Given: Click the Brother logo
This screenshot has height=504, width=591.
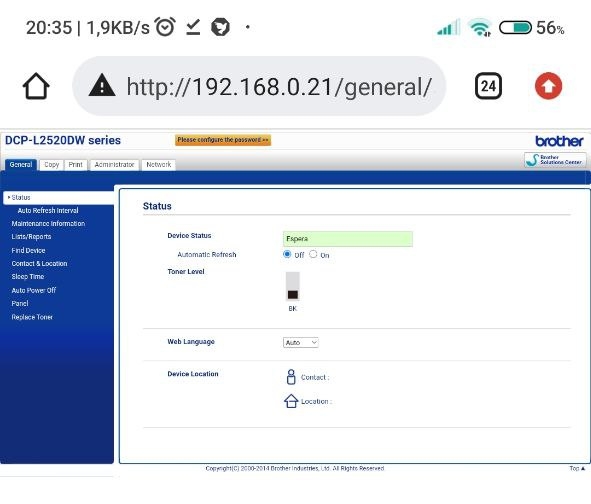Looking at the screenshot, I should (559, 141).
